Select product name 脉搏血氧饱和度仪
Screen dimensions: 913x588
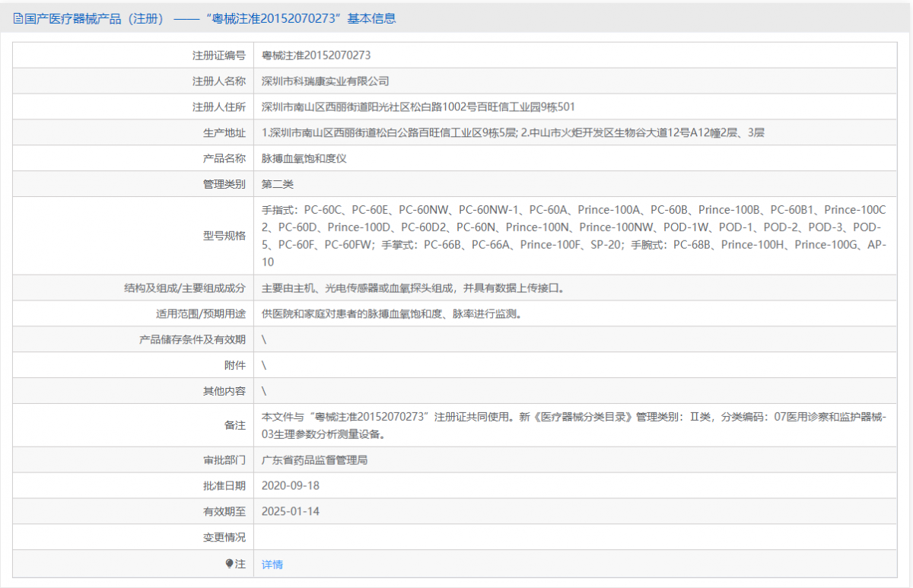click(304, 158)
